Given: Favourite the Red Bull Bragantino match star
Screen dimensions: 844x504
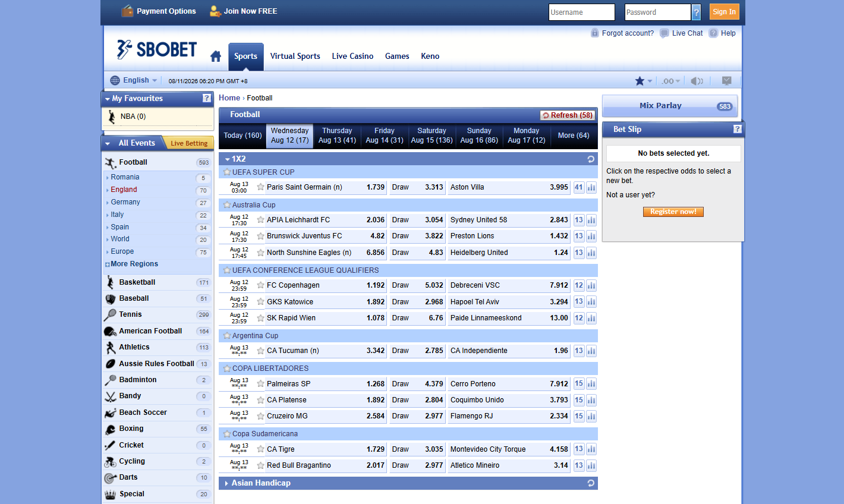Looking at the screenshot, I should point(260,465).
